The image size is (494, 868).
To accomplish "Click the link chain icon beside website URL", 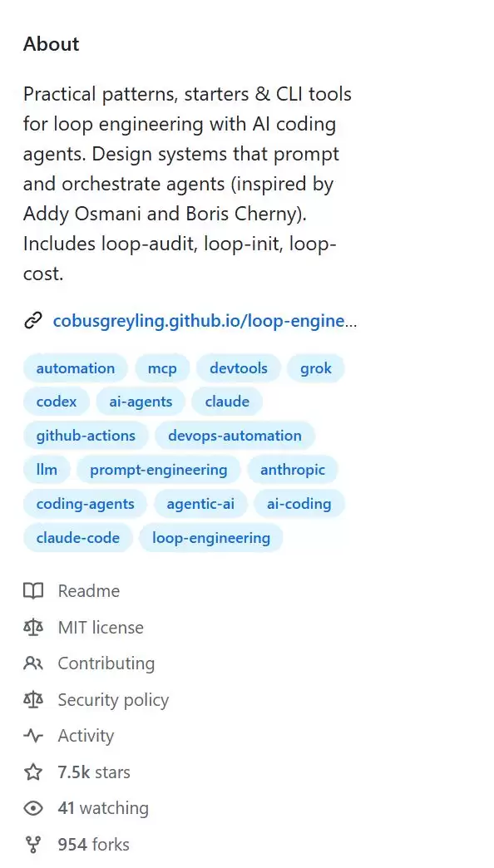I will coord(33,321).
